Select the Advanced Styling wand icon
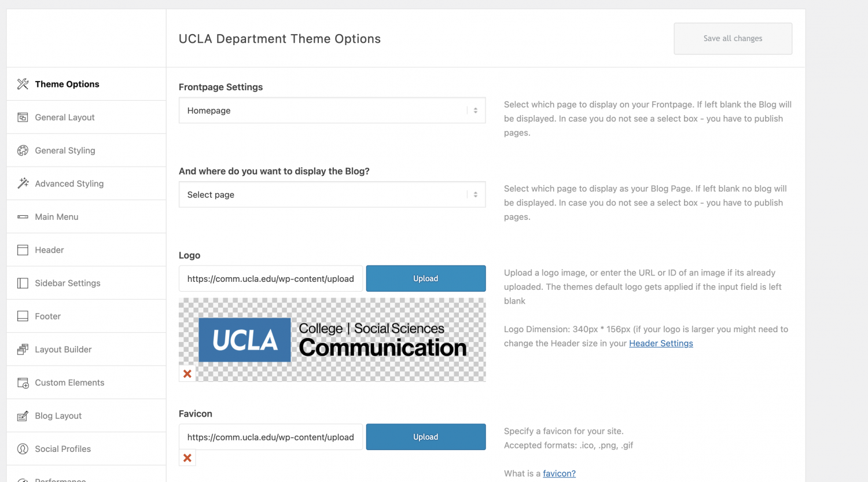This screenshot has width=868, height=482. (x=22, y=183)
